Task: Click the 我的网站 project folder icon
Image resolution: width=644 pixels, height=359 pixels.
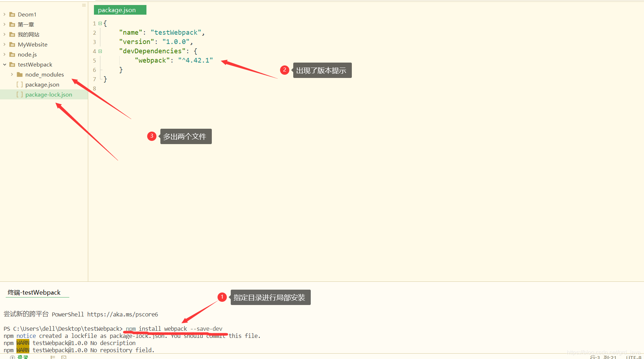Action: [x=12, y=34]
